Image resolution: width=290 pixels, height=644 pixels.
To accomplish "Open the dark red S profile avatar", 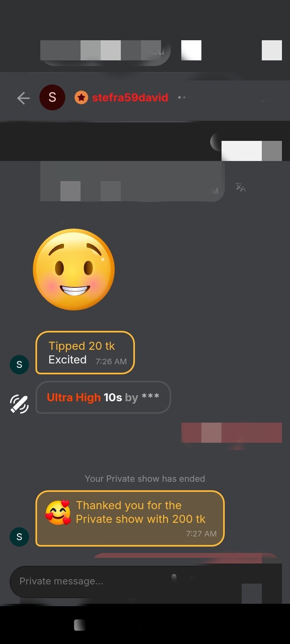I will pyautogui.click(x=52, y=97).
